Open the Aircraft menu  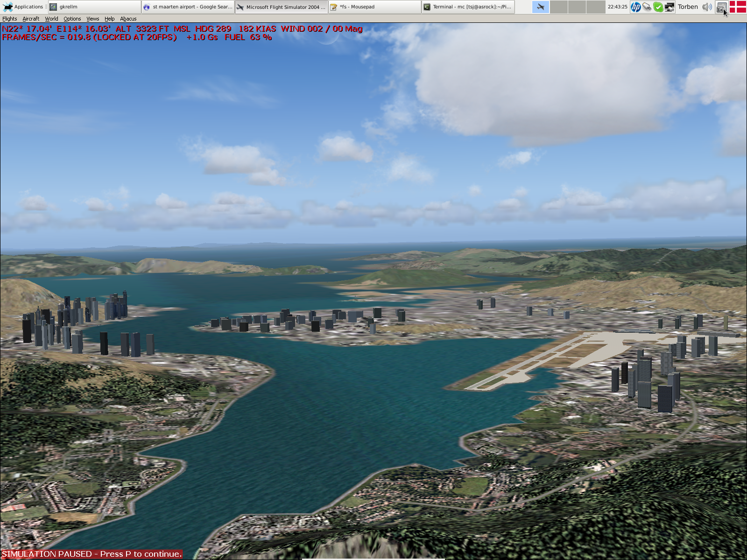(x=31, y=19)
